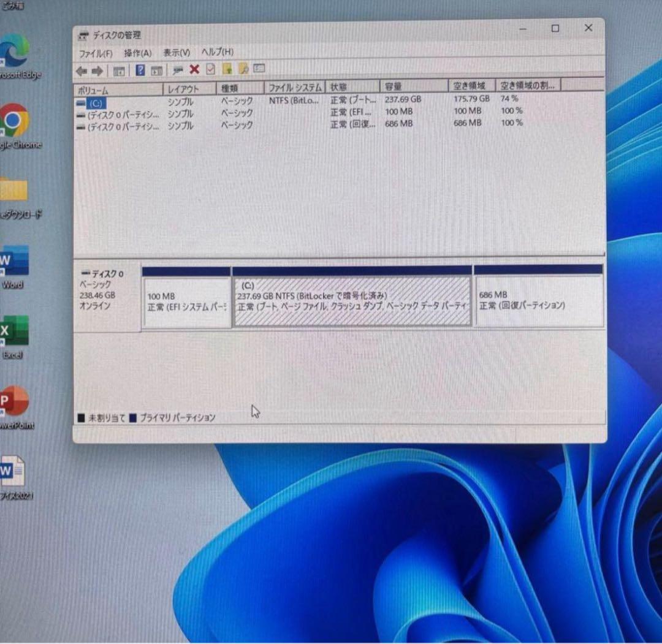Click the Show/Hide action pane toolbar icon

(x=156, y=69)
